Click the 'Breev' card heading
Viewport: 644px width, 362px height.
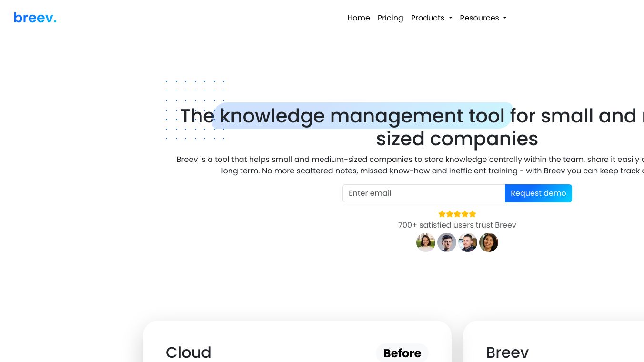pos(507,352)
